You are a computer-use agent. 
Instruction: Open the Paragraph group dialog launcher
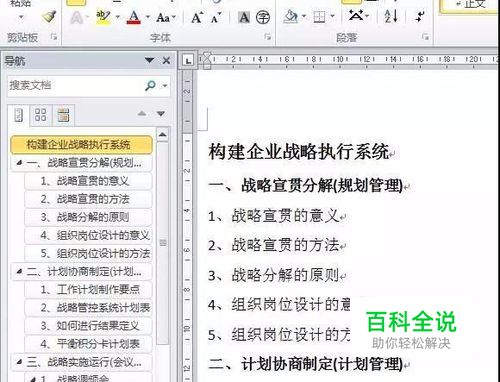coord(425,37)
